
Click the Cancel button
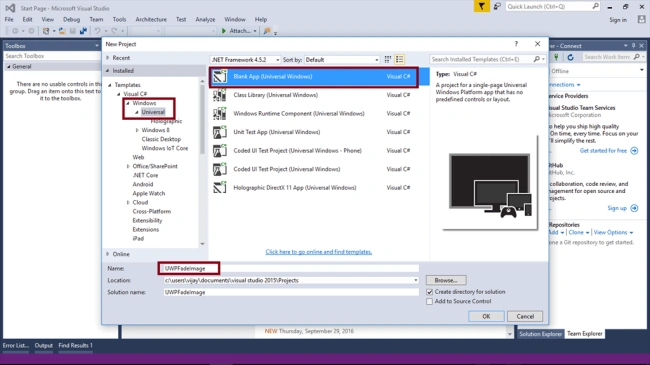525,316
